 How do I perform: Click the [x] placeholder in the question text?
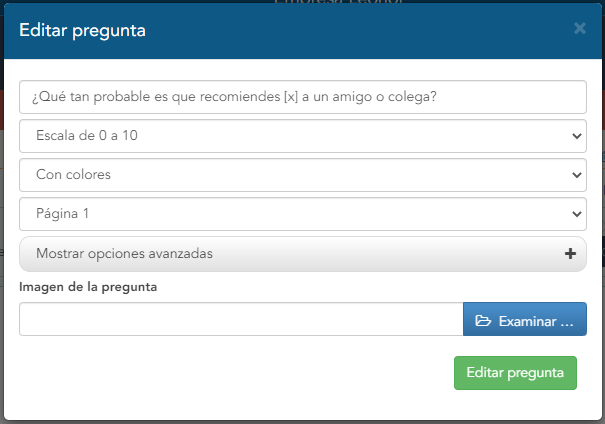pyautogui.click(x=291, y=96)
